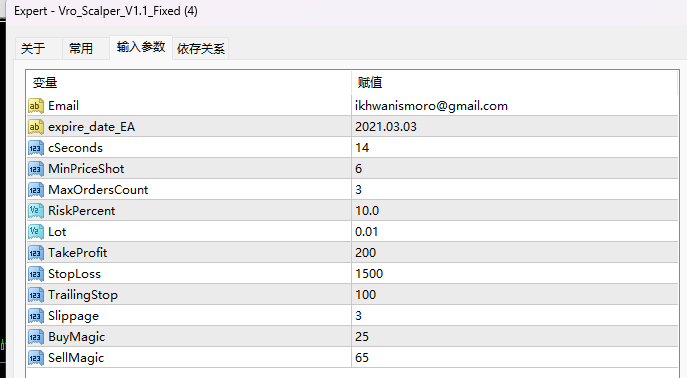687x378 pixels.
Task: Click the integer icon beside BuyMagic
Action: (x=35, y=337)
